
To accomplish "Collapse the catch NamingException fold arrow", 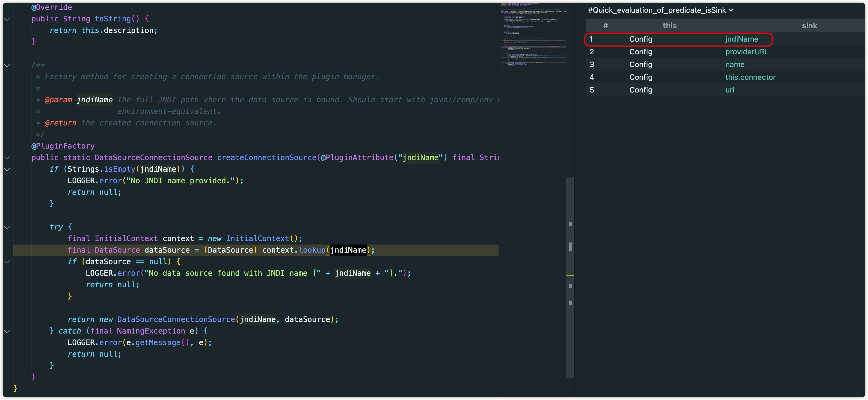I will pyautogui.click(x=7, y=331).
